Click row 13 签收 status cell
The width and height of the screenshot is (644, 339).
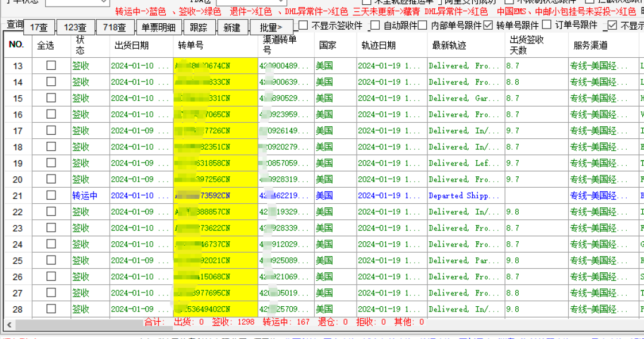[x=90, y=66]
